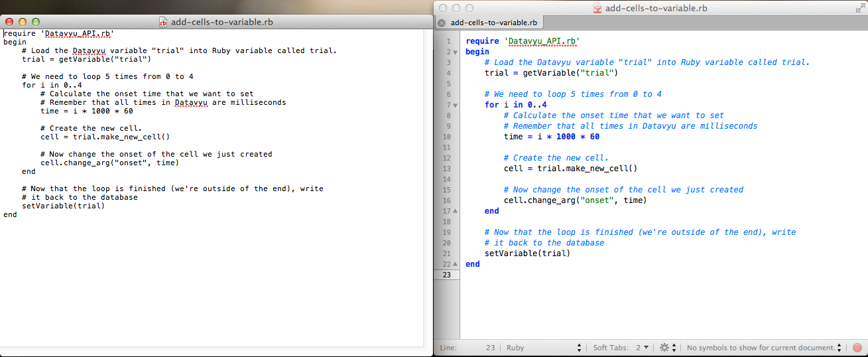Click 'begin' keyword in TextMate editor
Image resolution: width=868 pixels, height=357 pixels.
pos(477,52)
